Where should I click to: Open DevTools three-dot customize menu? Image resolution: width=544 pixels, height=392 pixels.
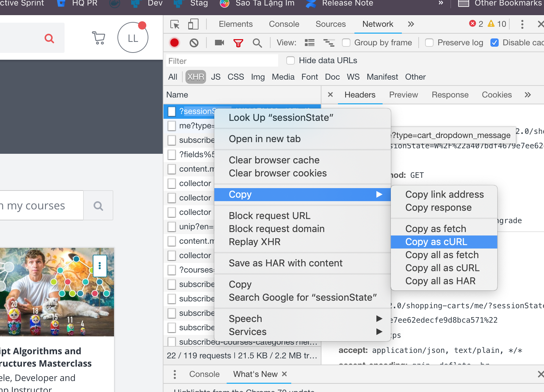(522, 24)
